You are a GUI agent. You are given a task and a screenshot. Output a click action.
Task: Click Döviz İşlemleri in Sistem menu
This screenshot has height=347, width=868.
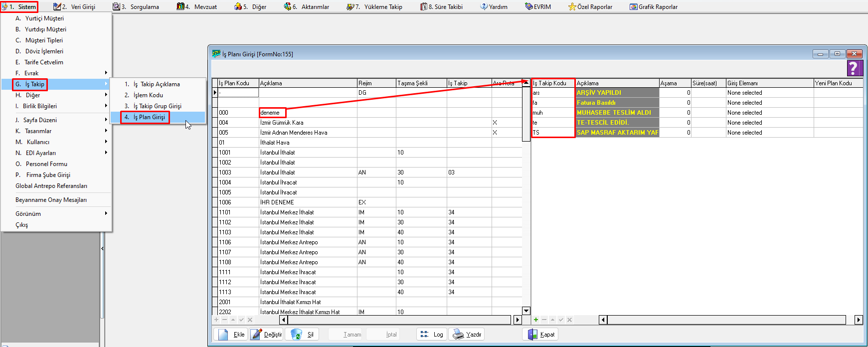pos(44,51)
